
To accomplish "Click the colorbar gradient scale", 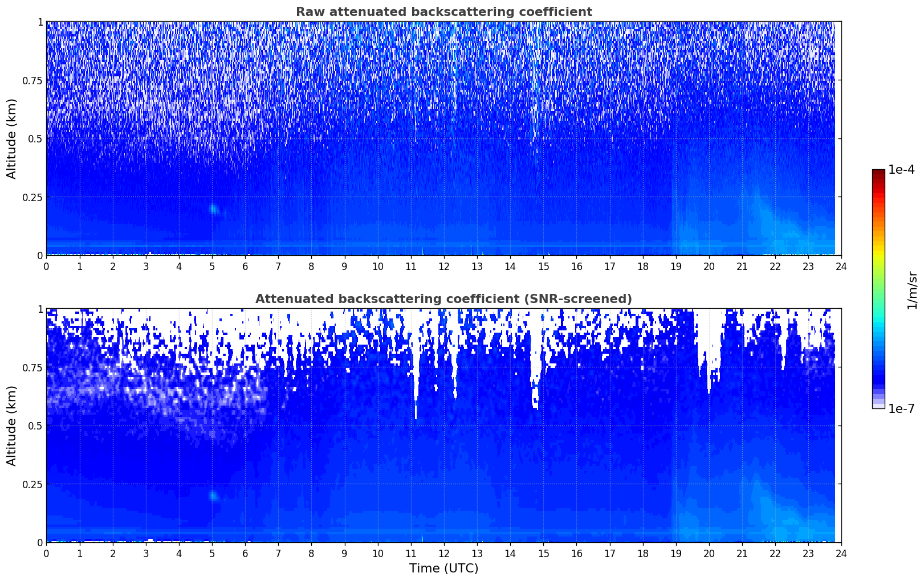I will click(878, 289).
